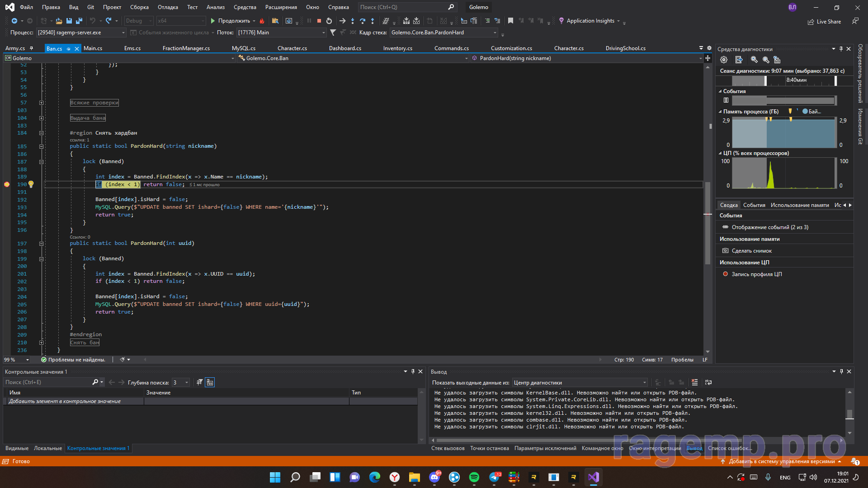Open Diagnostic Tools settings gear
Screen dimensions: 868x488
pyautogui.click(x=724, y=60)
